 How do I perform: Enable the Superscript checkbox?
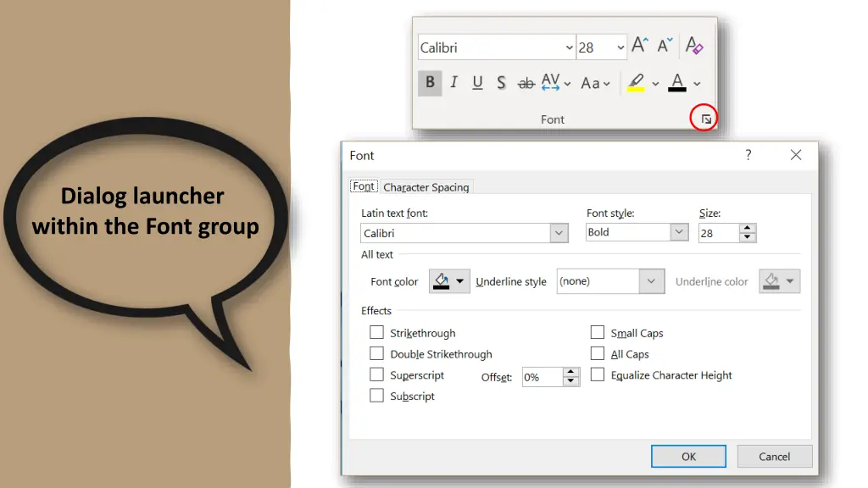pos(376,374)
